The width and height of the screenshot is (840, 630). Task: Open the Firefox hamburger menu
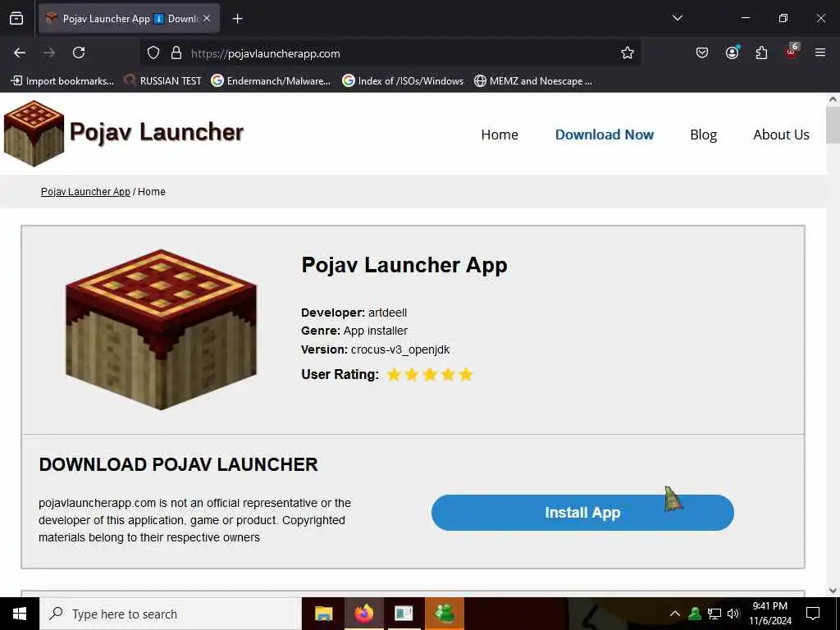tap(820, 52)
